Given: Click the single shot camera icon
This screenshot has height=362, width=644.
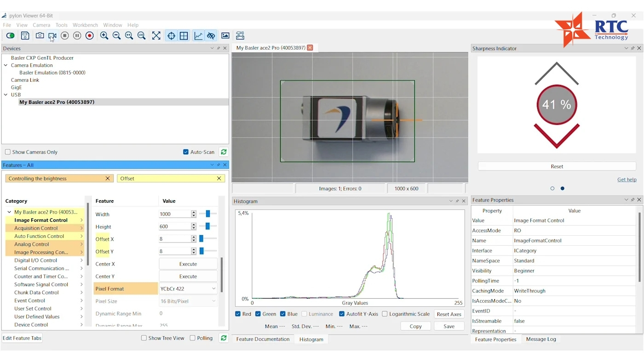Looking at the screenshot, I should 40,36.
